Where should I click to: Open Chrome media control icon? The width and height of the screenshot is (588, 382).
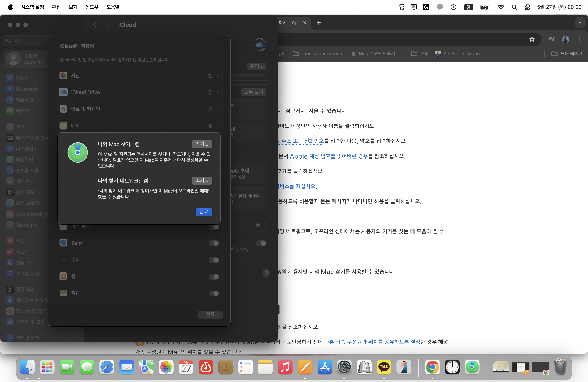pos(551,39)
